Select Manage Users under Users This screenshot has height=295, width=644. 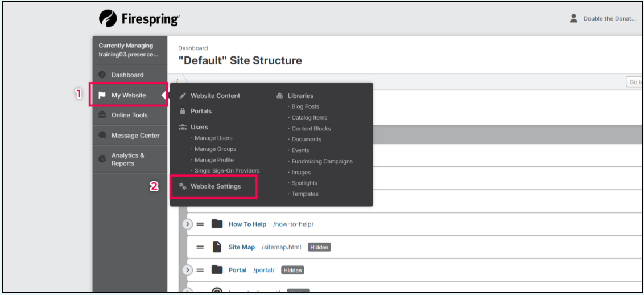(213, 138)
